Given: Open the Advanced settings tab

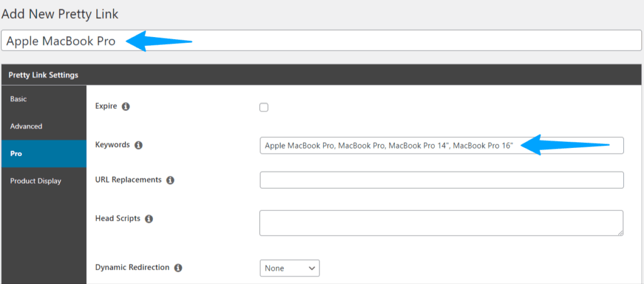Looking at the screenshot, I should click(26, 126).
